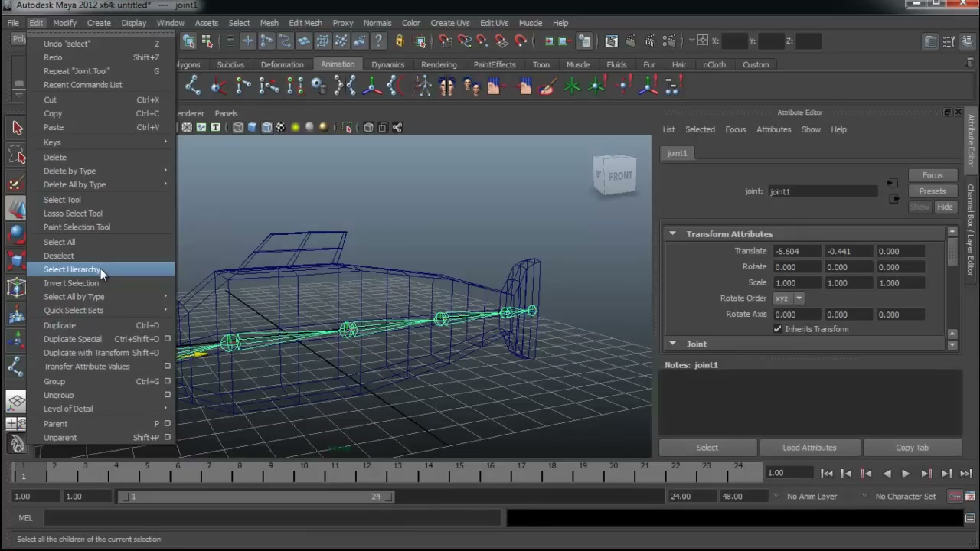Expand the Level of Detail submenu
980x551 pixels.
click(x=100, y=409)
